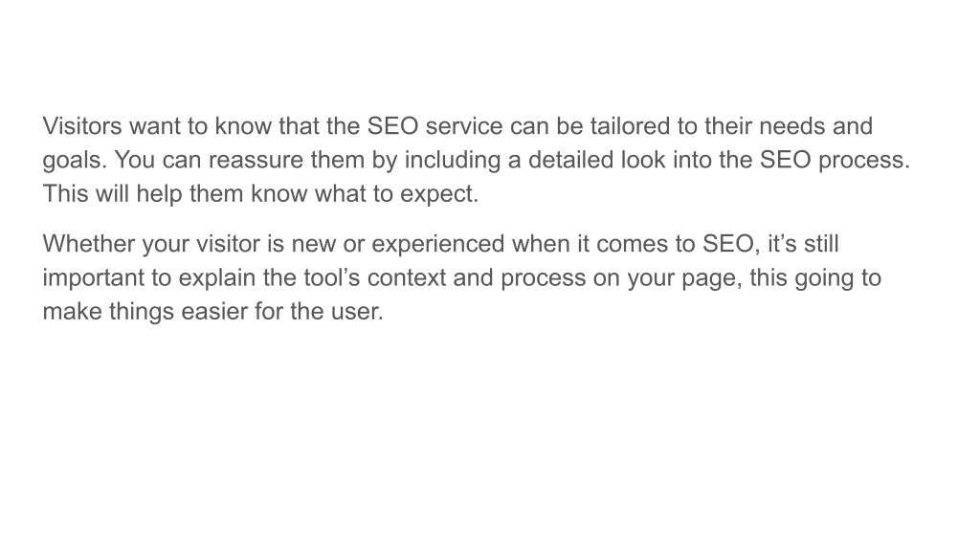Click the word "tailored" in first paragraph
The height and width of the screenshot is (551, 980).
(630, 126)
